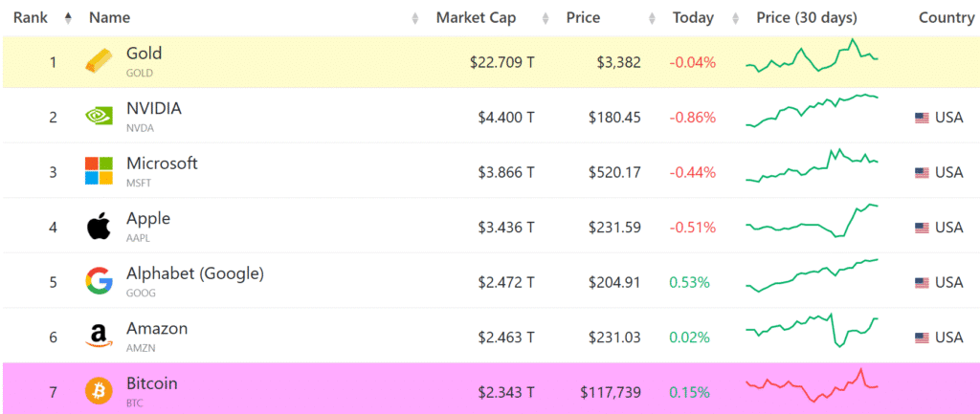The image size is (980, 414).
Task: Open the Bitcoin name link
Action: (152, 383)
